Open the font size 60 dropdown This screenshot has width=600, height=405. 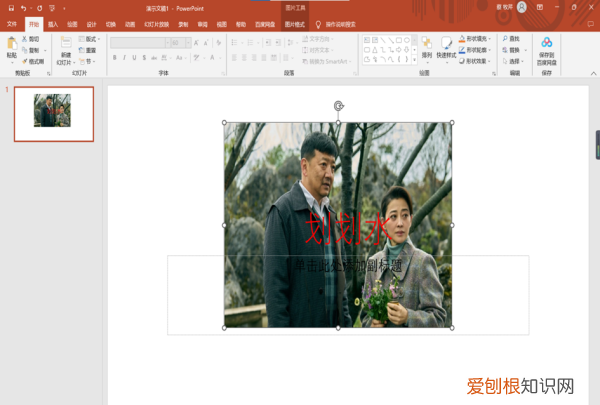188,42
